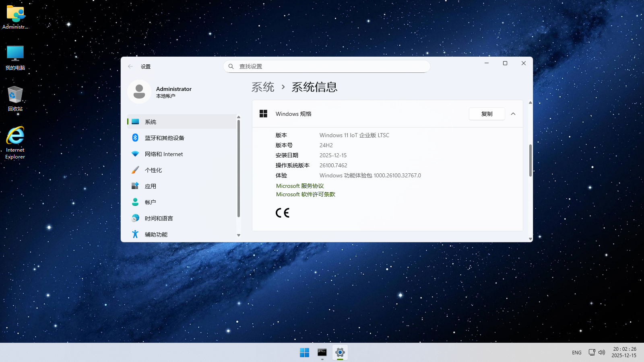Image resolution: width=644 pixels, height=362 pixels.
Task: Open 网络和 Internet settings
Action: 182,154
